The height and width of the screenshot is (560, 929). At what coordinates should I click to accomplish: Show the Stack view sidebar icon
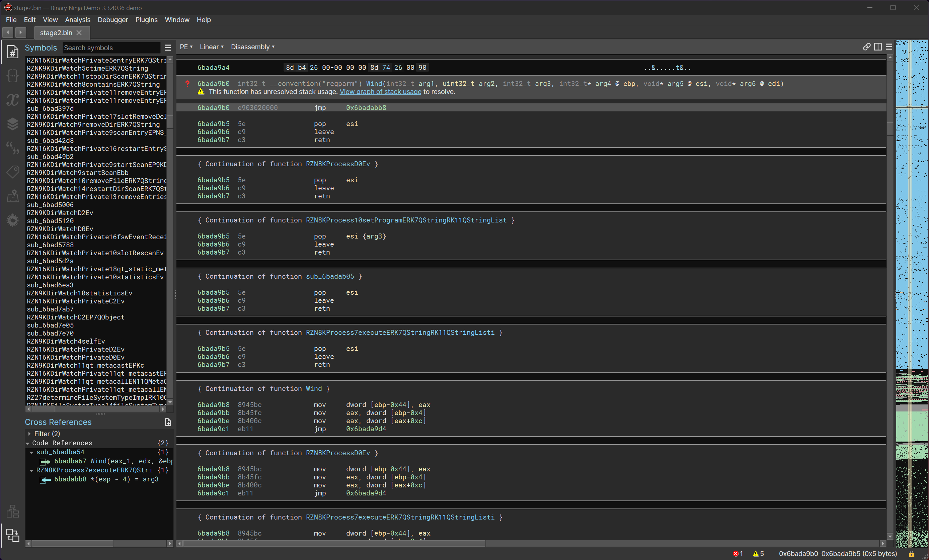[12, 123]
